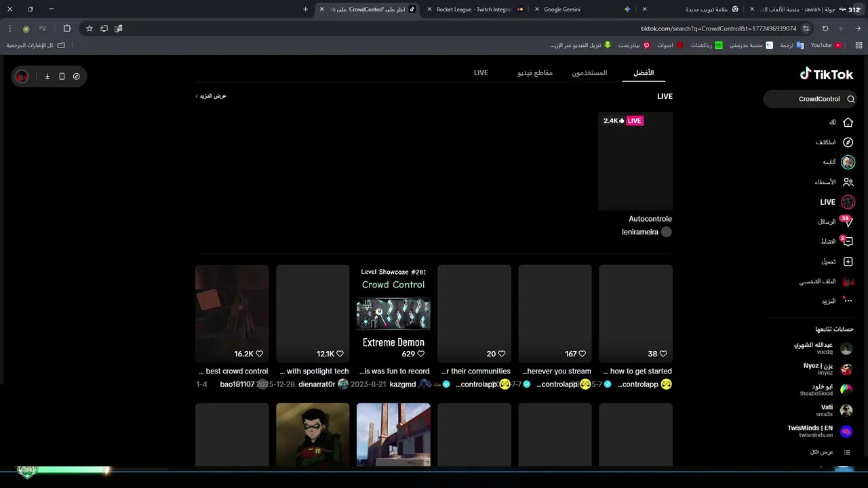
Task: Click the translate icon in address bar
Action: click(x=119, y=28)
